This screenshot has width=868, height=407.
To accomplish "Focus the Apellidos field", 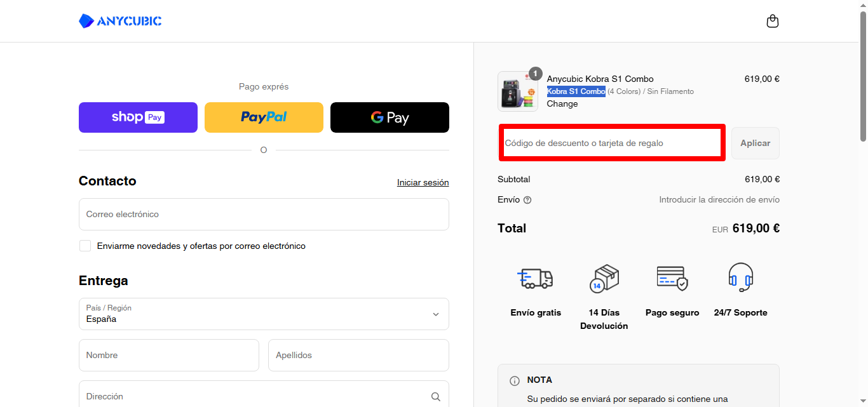I will pyautogui.click(x=358, y=355).
